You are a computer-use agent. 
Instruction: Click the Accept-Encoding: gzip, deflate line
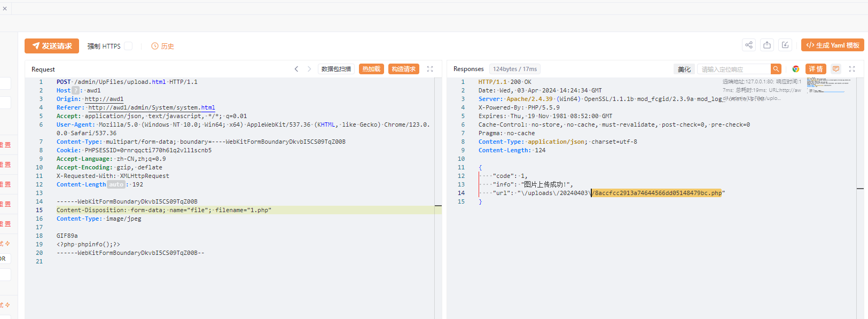tap(110, 167)
